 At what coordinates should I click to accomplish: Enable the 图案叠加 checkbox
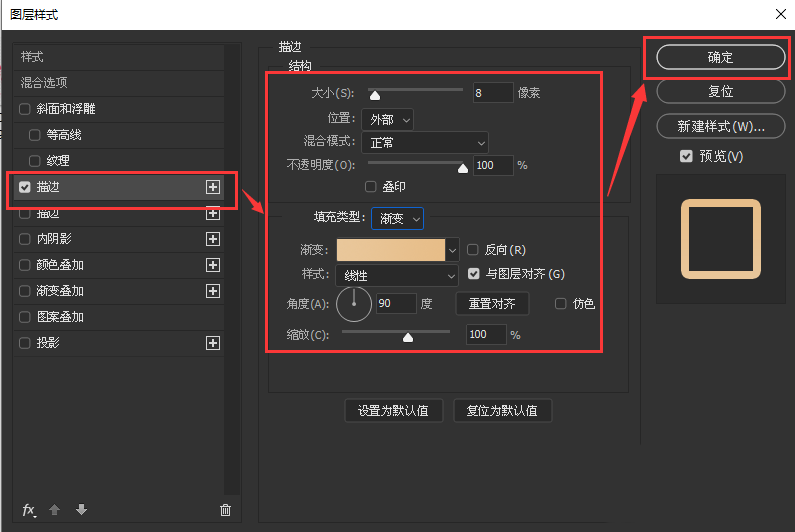24,317
